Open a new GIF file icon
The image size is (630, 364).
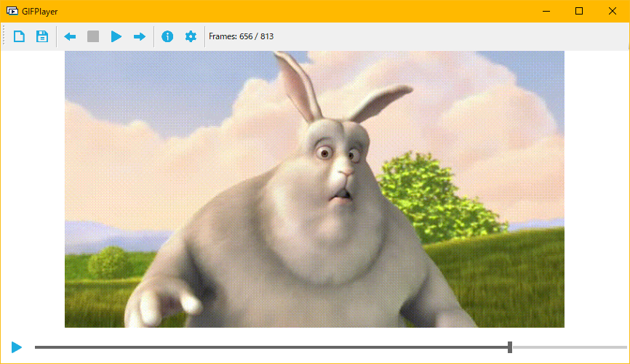pos(19,36)
